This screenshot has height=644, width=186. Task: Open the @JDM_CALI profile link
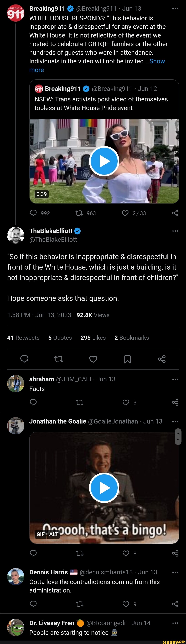pyautogui.click(x=74, y=379)
